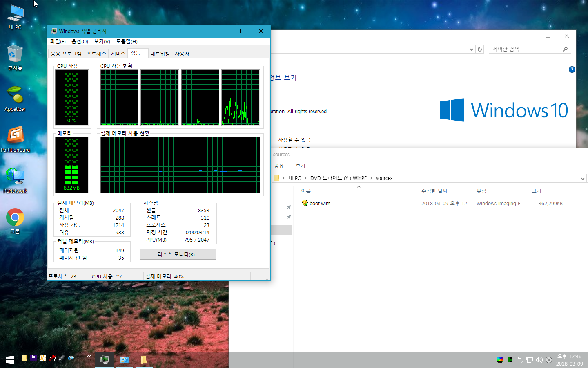Click the search magnifier icon
The height and width of the screenshot is (368, 588).
click(565, 49)
